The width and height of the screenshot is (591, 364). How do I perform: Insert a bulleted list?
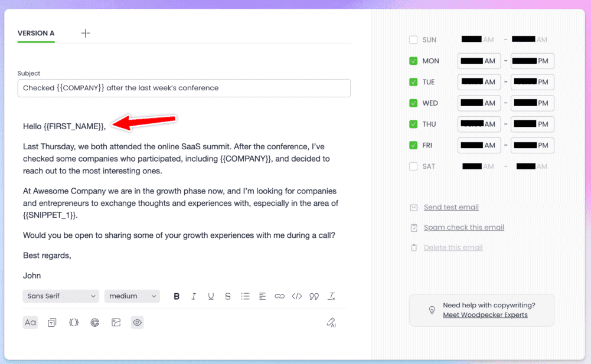245,296
